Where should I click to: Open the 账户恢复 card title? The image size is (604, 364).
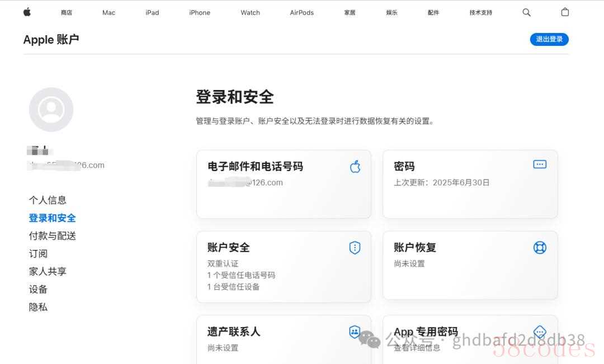[415, 247]
